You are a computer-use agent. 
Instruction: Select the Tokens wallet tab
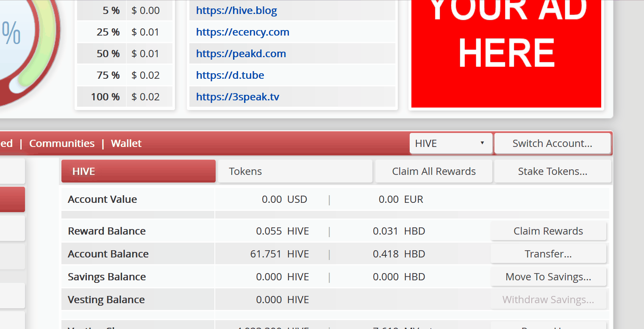295,171
